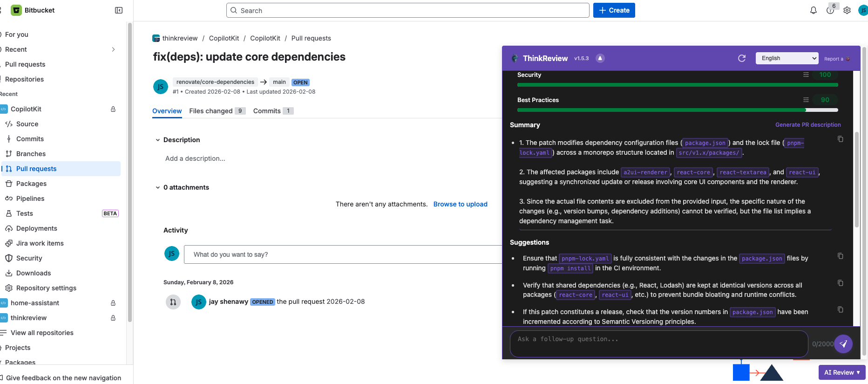Toggle the sidebar collapse icon

point(119,10)
